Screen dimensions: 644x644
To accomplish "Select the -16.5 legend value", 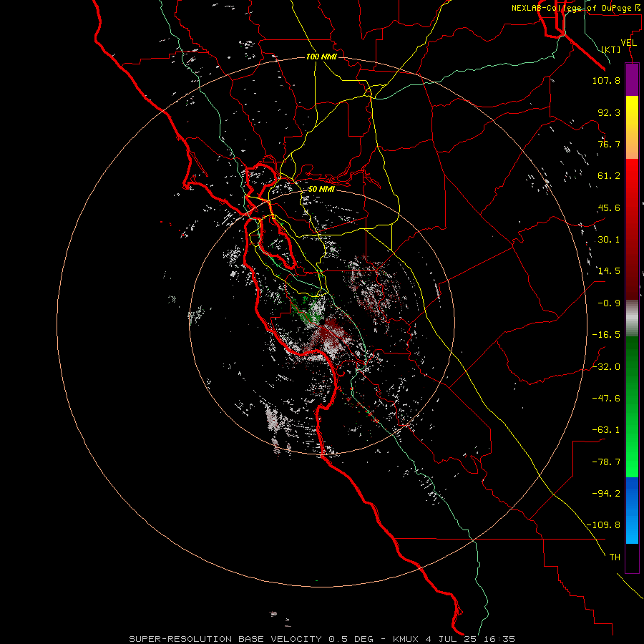I will pyautogui.click(x=606, y=335).
